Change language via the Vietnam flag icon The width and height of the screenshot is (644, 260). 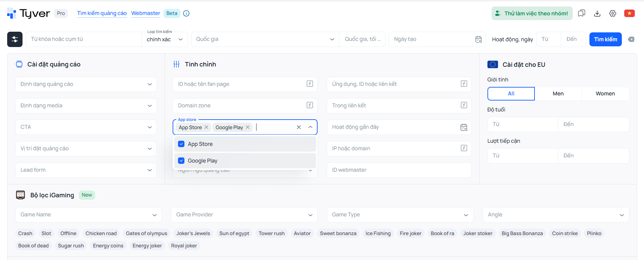pyautogui.click(x=629, y=13)
